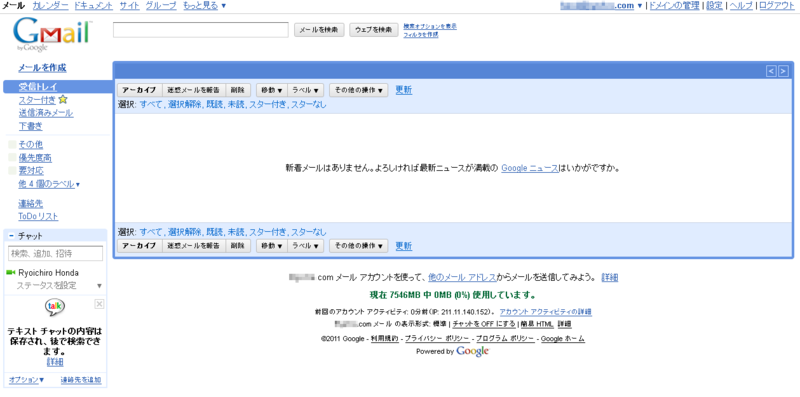This screenshot has height=397, width=800.
Task: Open 設定 settings link
Action: (714, 6)
